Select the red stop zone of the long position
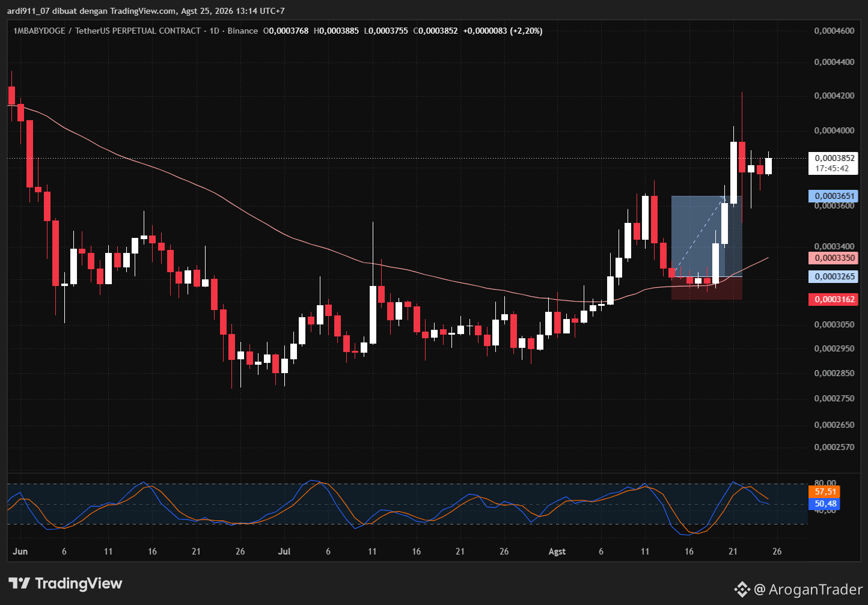The height and width of the screenshot is (605, 868). point(706,288)
